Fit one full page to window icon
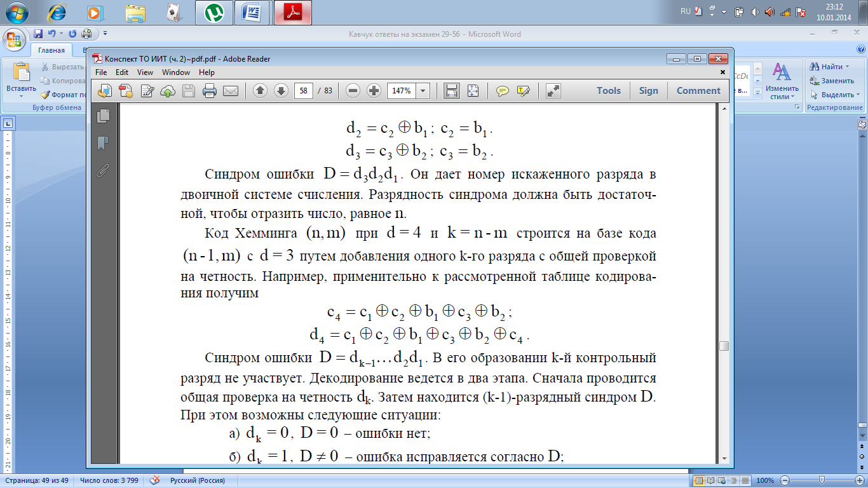This screenshot has width=868, height=488. click(473, 91)
